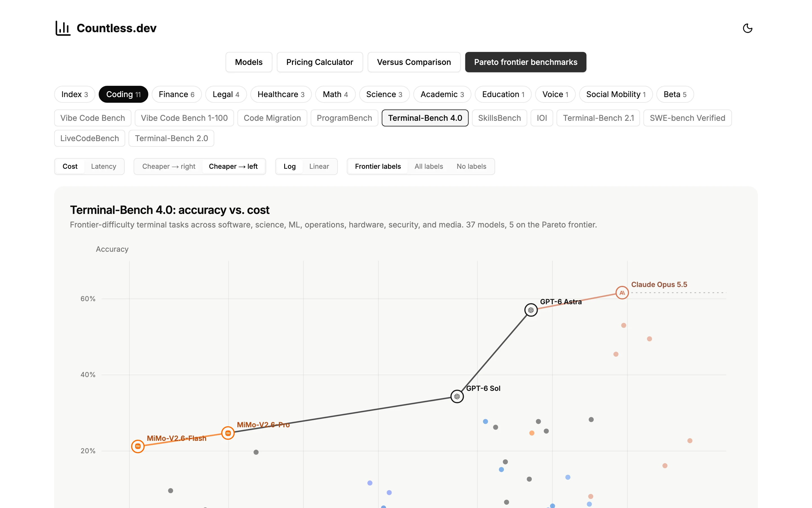
Task: Choose the Vibe Code Bench benchmark
Action: pyautogui.click(x=92, y=118)
